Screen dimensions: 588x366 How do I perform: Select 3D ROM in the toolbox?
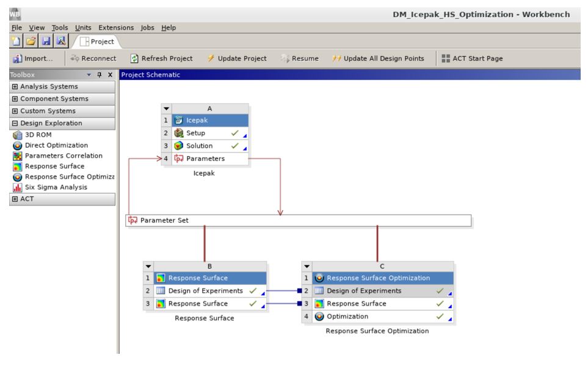32,135
